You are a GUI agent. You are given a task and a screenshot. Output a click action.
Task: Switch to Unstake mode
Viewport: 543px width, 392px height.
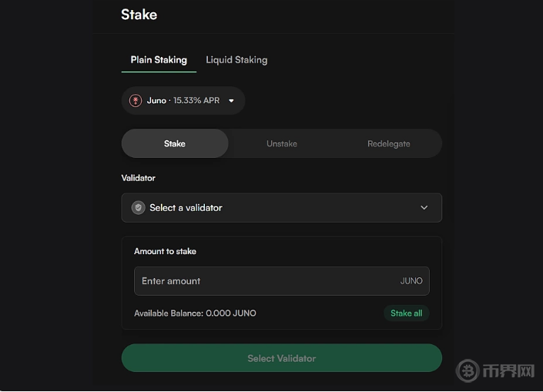click(282, 143)
